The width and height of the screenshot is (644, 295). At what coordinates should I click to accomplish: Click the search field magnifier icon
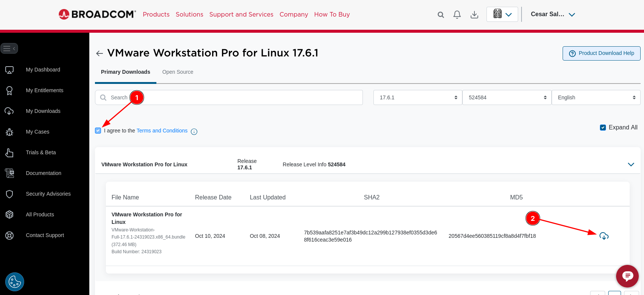[103, 97]
